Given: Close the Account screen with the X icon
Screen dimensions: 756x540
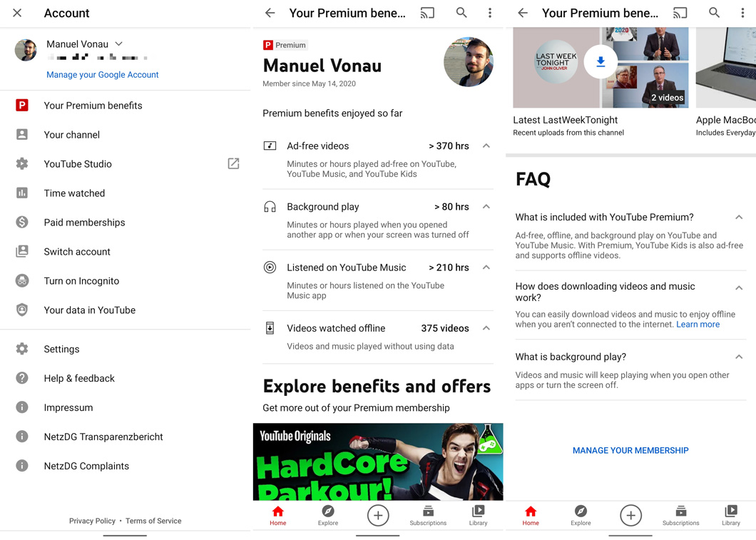Looking at the screenshot, I should click(x=17, y=13).
